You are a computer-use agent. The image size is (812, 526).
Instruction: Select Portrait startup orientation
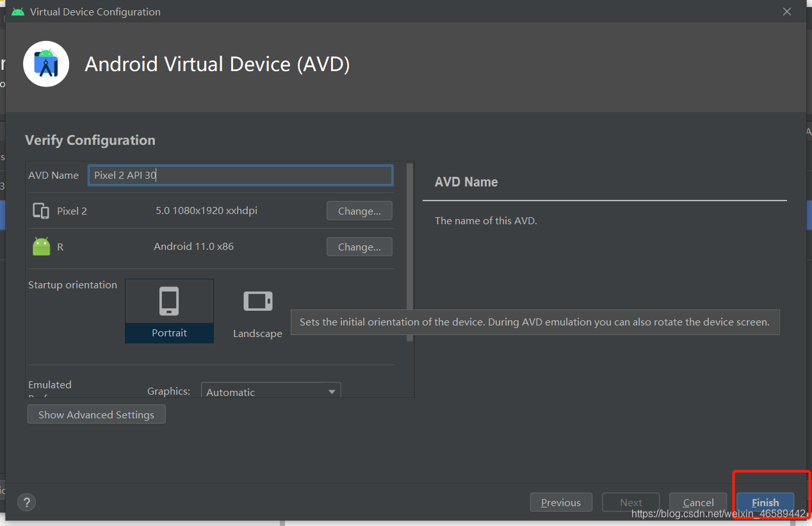coord(169,311)
